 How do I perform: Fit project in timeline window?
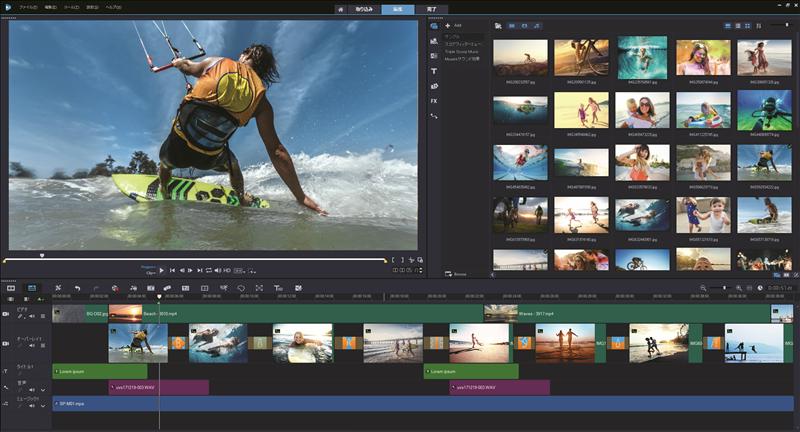(749, 288)
